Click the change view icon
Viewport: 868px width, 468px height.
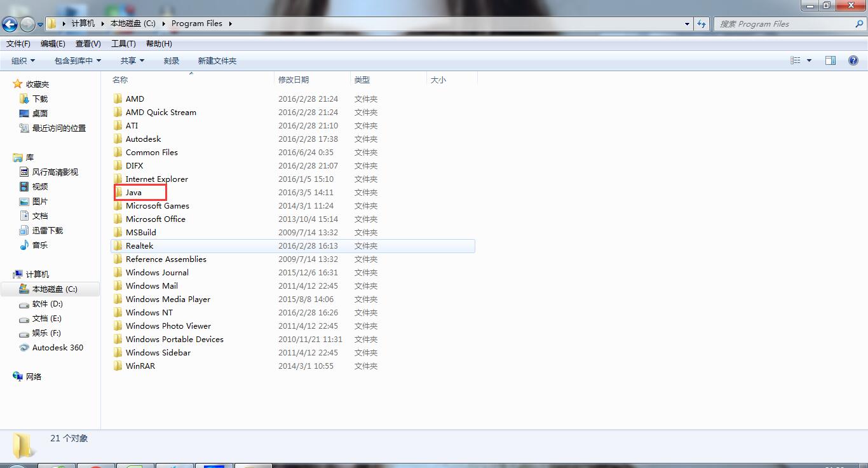[x=796, y=60]
